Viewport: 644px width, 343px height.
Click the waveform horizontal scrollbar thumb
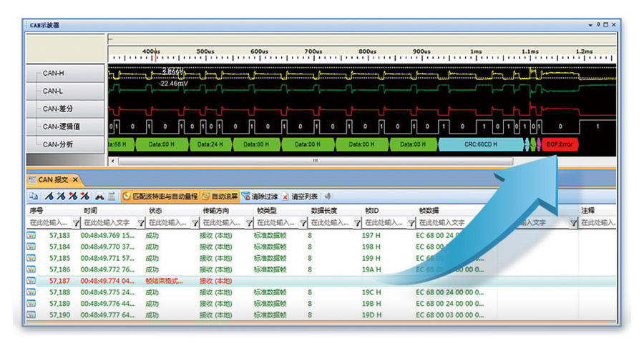(315, 161)
